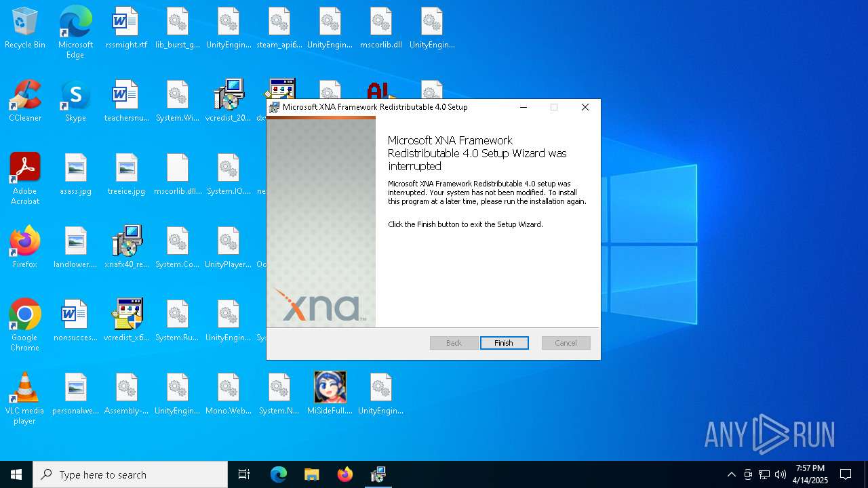
Task: Select the blank mscorlib.dll... file icon
Action: point(178,175)
